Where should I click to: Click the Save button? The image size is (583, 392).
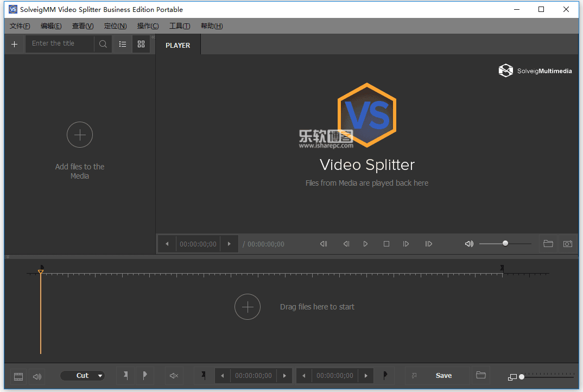443,376
